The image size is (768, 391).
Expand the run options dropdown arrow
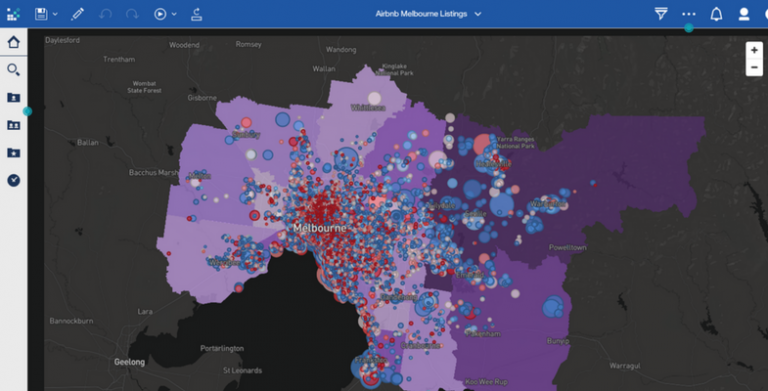tap(174, 14)
